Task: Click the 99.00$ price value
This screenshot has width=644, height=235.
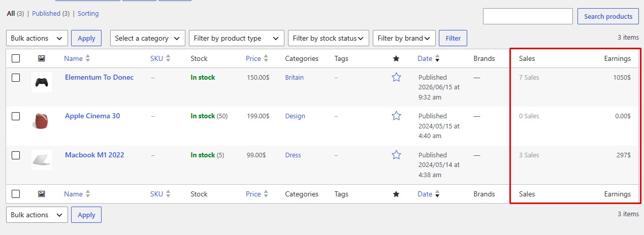Action: pyautogui.click(x=256, y=155)
